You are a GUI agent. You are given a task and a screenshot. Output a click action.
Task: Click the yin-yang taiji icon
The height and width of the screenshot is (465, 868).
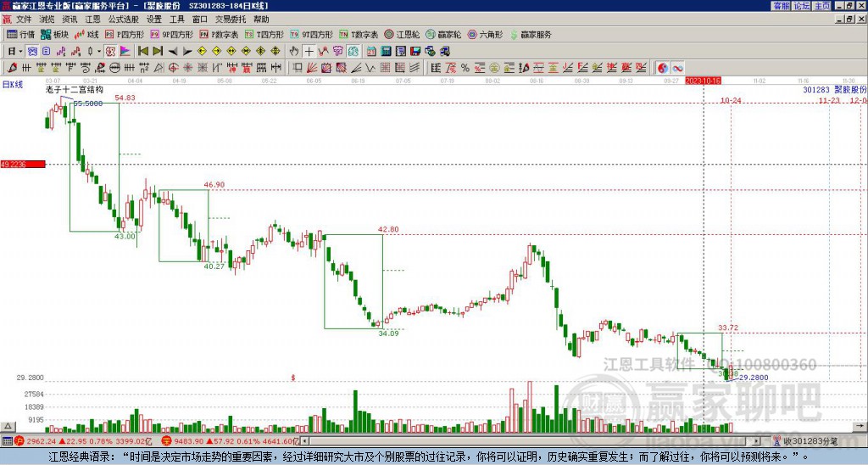coord(662,68)
